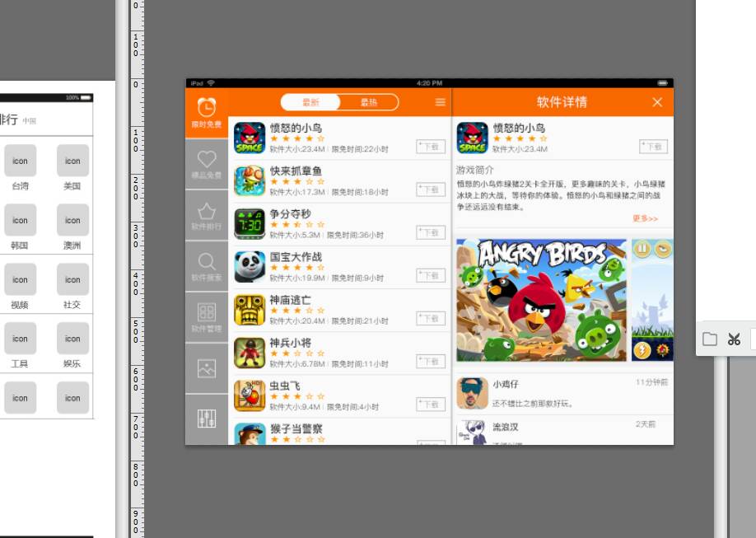The image size is (756, 538).
Task: Open the 精品免费 heart sidebar item
Action: coord(207,164)
